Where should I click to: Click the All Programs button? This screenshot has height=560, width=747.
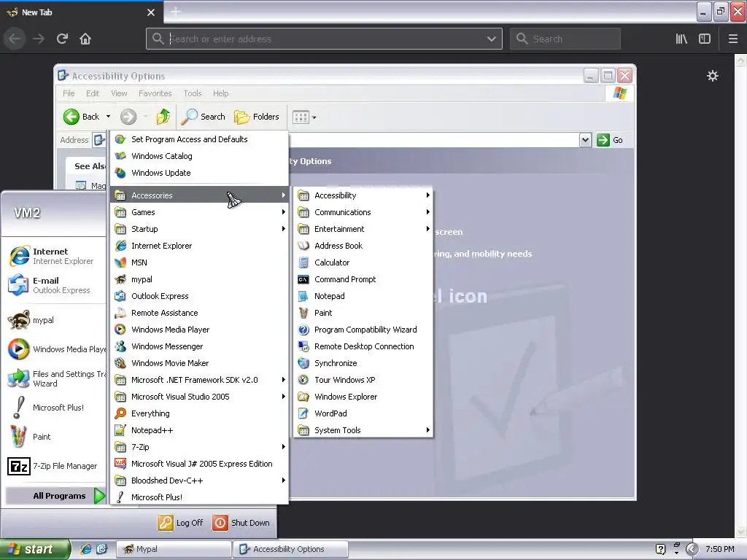click(x=55, y=496)
